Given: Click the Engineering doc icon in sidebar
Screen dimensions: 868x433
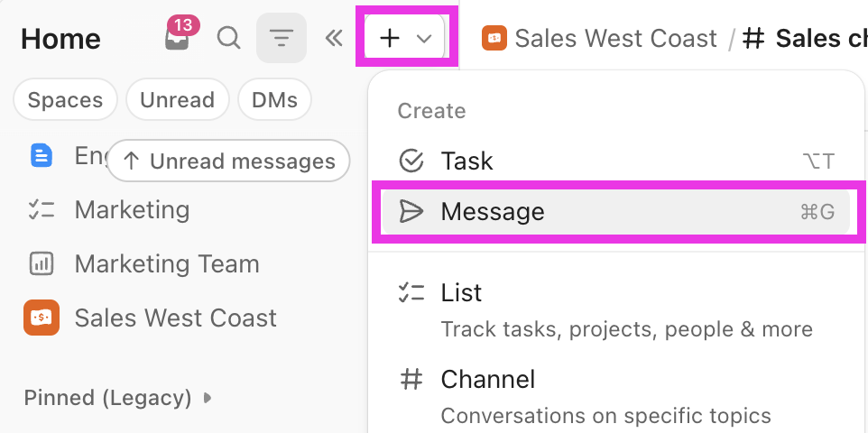Looking at the screenshot, I should tap(41, 155).
